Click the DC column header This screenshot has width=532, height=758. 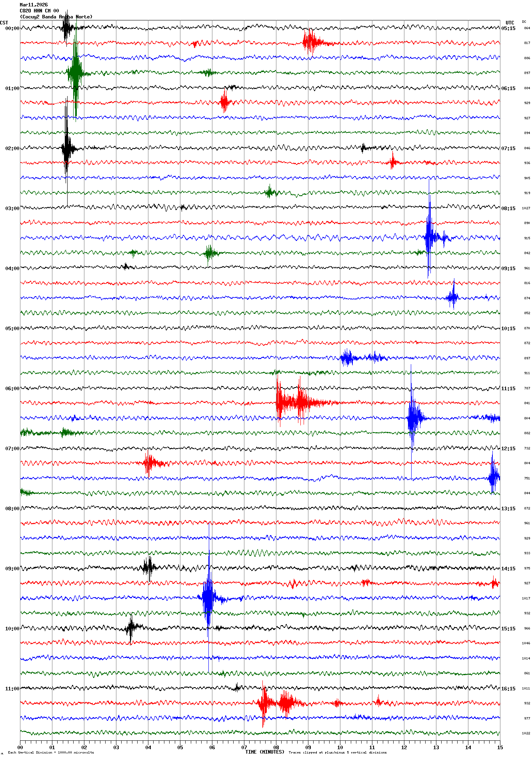click(524, 22)
